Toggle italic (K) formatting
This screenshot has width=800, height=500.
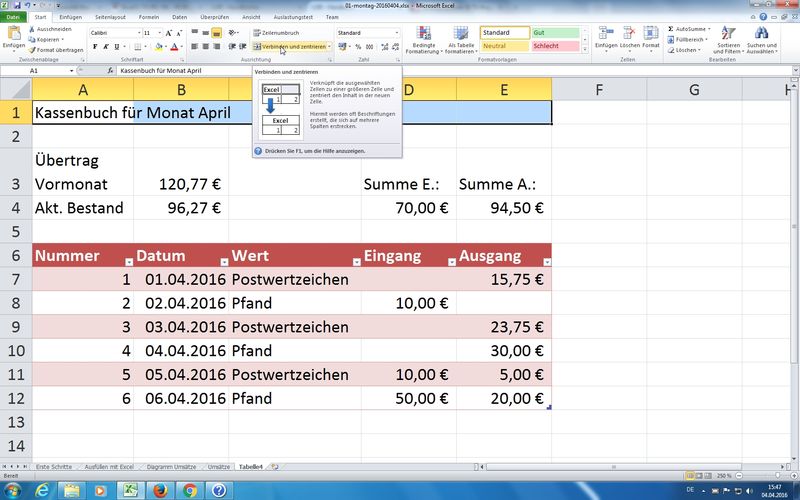pyautogui.click(x=105, y=46)
